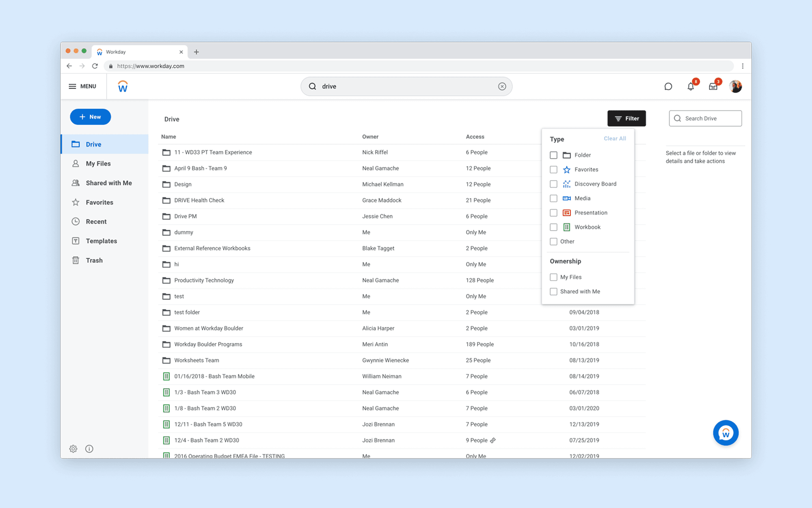The width and height of the screenshot is (812, 508).
Task: Click the Workday logo
Action: coord(123,86)
